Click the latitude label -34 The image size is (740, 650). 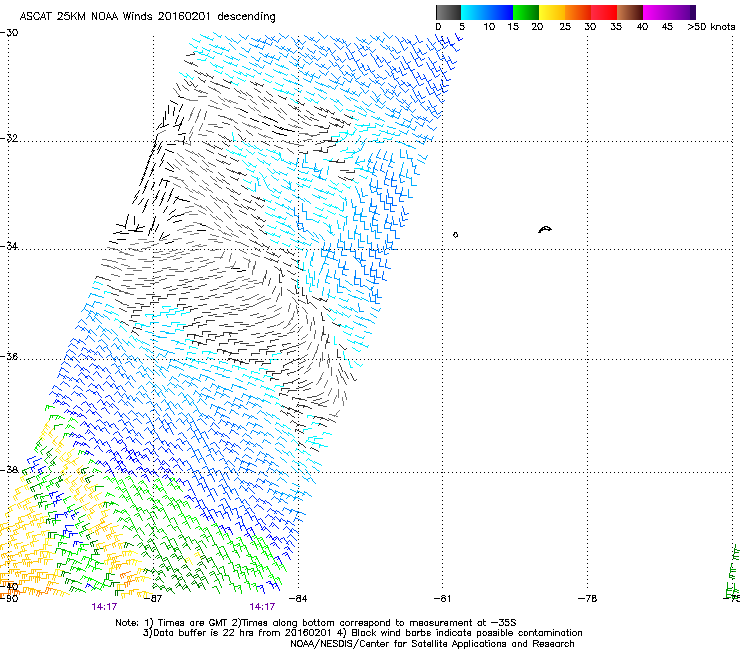(x=9, y=246)
